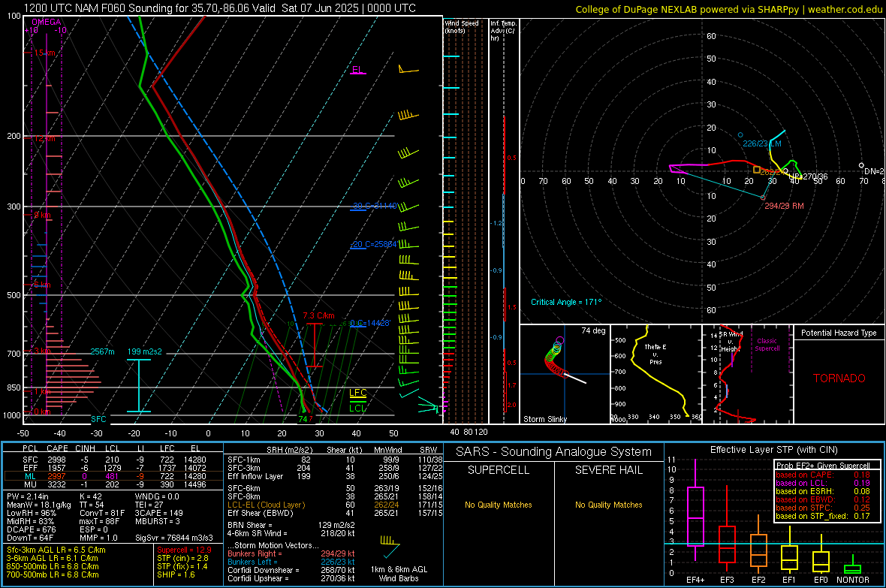The width and height of the screenshot is (886, 588).
Task: Click the 6 km height marker
Action: [x=42, y=285]
